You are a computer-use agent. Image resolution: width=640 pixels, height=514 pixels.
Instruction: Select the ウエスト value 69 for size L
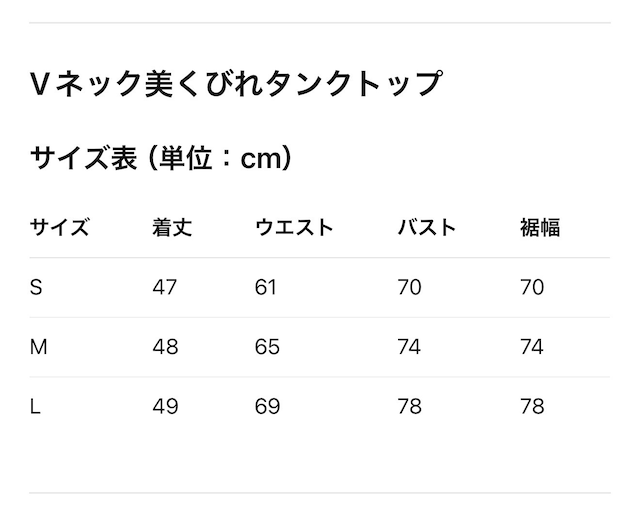pyautogui.click(x=267, y=406)
